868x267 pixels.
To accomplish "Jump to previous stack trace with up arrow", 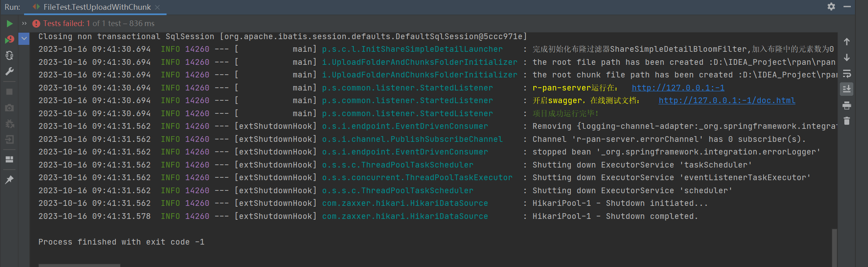I will [847, 42].
